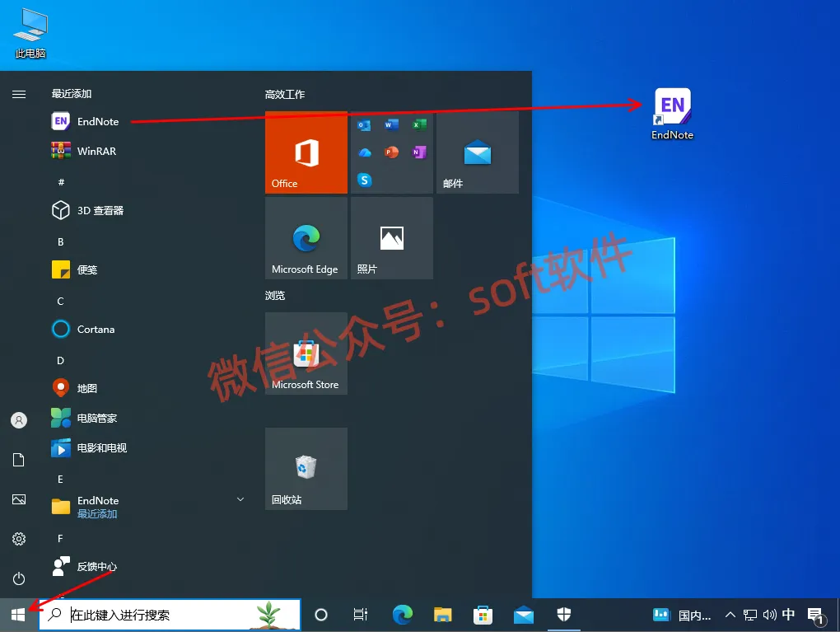Open Mail from the taskbar
This screenshot has height=632, width=840.
tap(524, 615)
